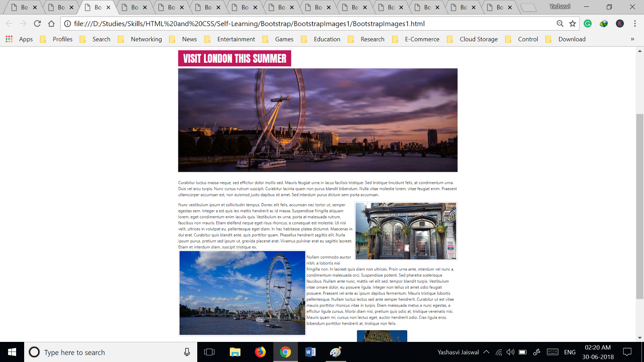Open the clock and calendar flyout
This screenshot has width=644, height=362.
click(598, 352)
